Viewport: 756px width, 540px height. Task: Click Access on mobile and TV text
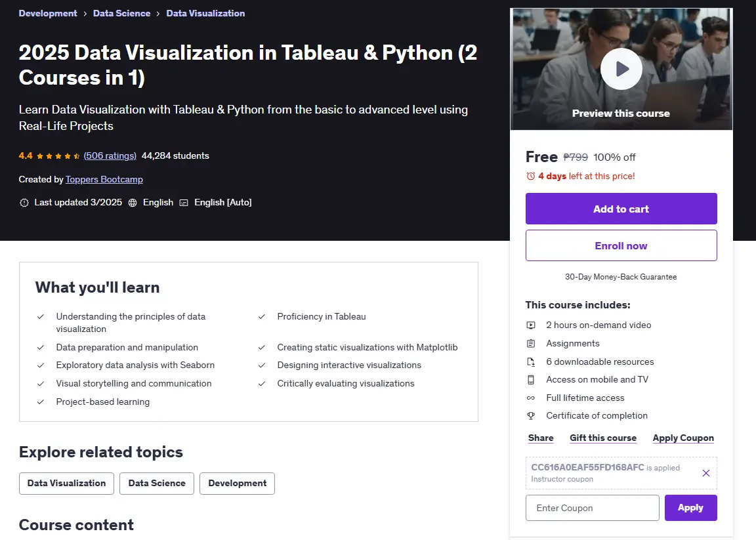pyautogui.click(x=597, y=379)
